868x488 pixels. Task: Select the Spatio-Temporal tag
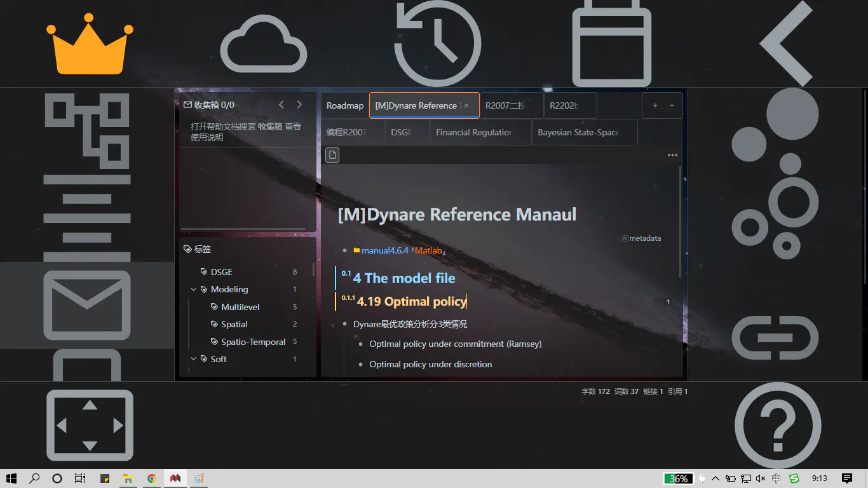(x=253, y=342)
